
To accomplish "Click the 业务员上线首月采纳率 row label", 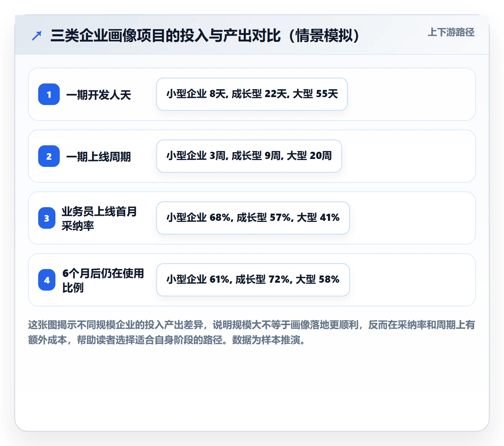I will click(99, 218).
